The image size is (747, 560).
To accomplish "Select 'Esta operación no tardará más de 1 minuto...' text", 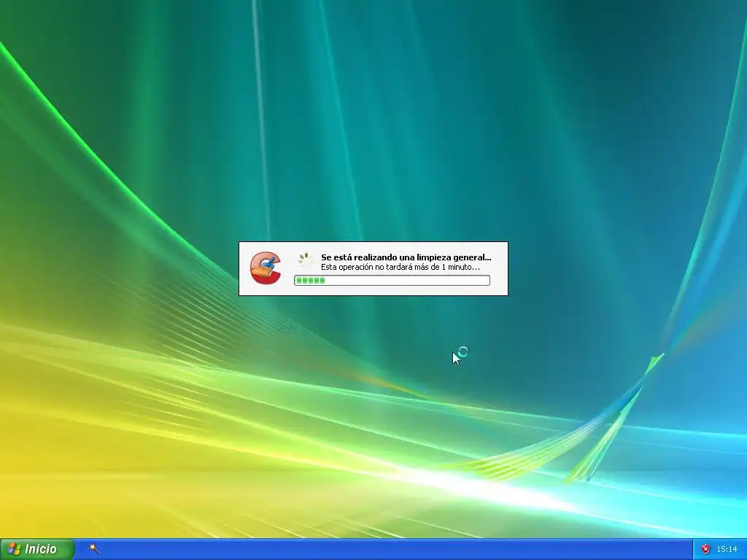I will 400,267.
